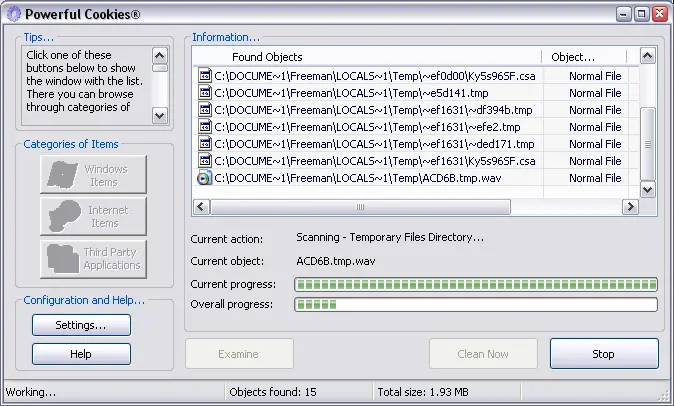Image resolution: width=674 pixels, height=406 pixels.
Task: Click the found objects horizontal scrollbar thumb
Action: pyautogui.click(x=360, y=207)
